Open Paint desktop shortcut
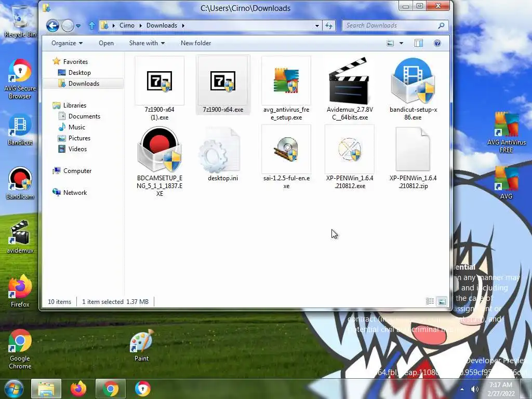This screenshot has width=532, height=399. 141,345
